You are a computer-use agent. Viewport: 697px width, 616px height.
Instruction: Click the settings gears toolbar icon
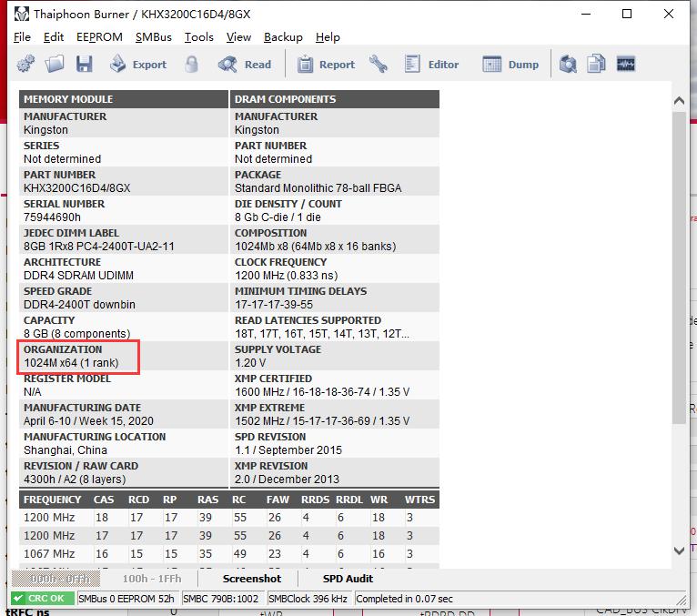25,65
